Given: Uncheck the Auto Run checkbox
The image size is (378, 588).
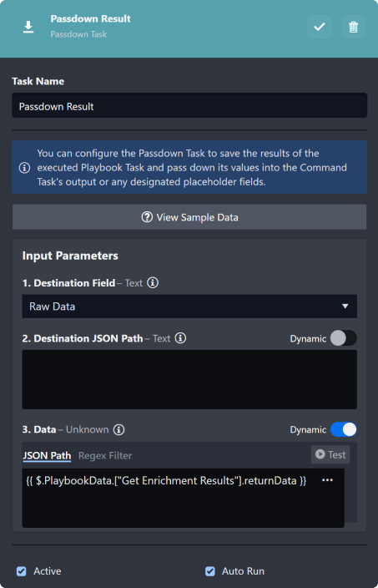Looking at the screenshot, I should tap(210, 571).
